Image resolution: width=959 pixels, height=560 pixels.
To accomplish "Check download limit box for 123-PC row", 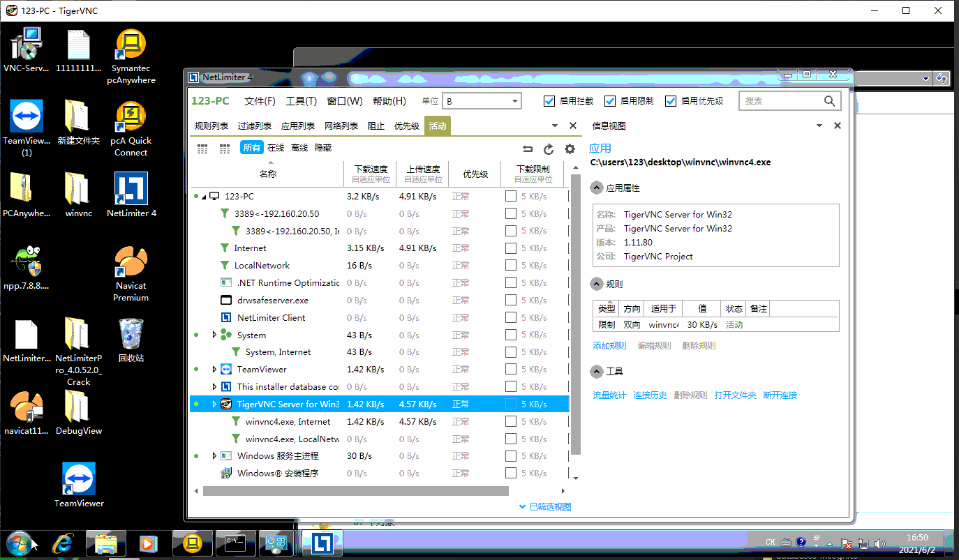I will pyautogui.click(x=511, y=196).
